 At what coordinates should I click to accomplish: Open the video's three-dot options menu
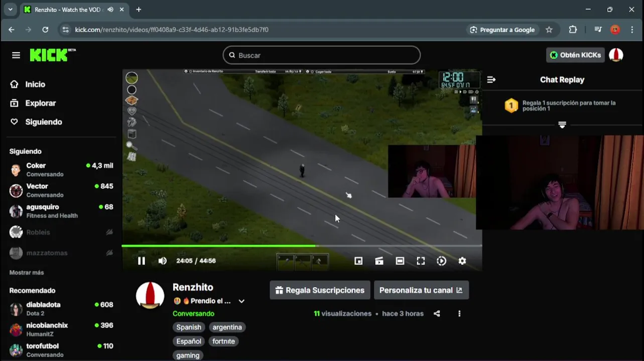pyautogui.click(x=459, y=314)
